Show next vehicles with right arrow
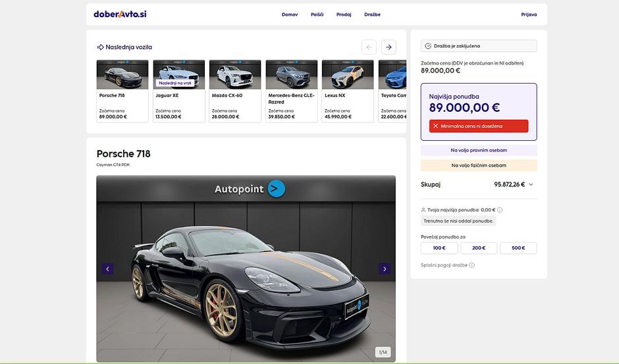 pos(389,47)
